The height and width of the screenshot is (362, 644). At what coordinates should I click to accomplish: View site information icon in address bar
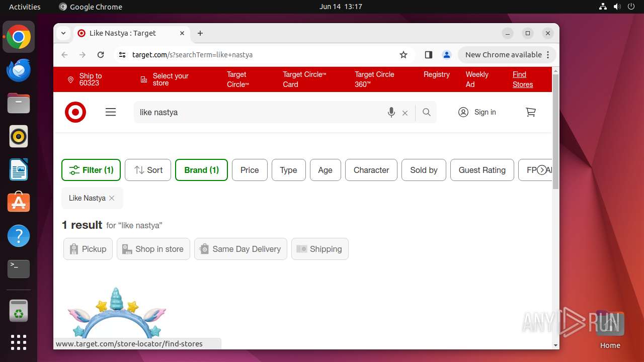[x=122, y=55]
